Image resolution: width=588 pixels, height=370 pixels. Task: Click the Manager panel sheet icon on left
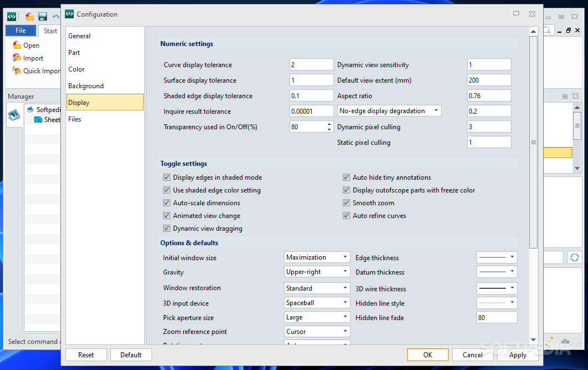click(14, 115)
